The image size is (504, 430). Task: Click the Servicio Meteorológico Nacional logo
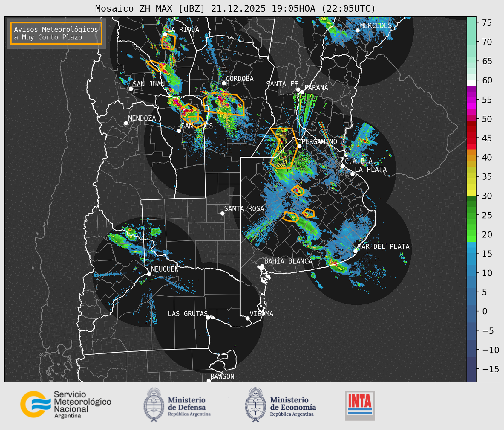(66, 404)
